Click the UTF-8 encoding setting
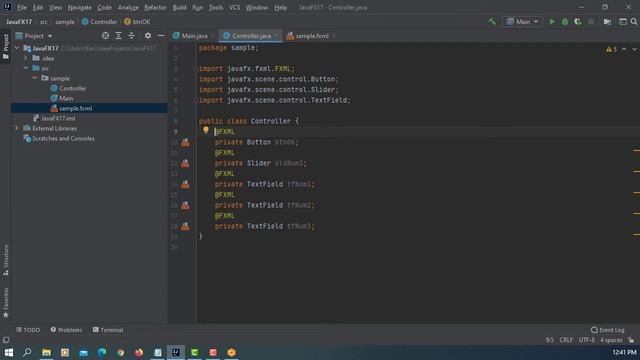The image size is (640, 360). 587,340
